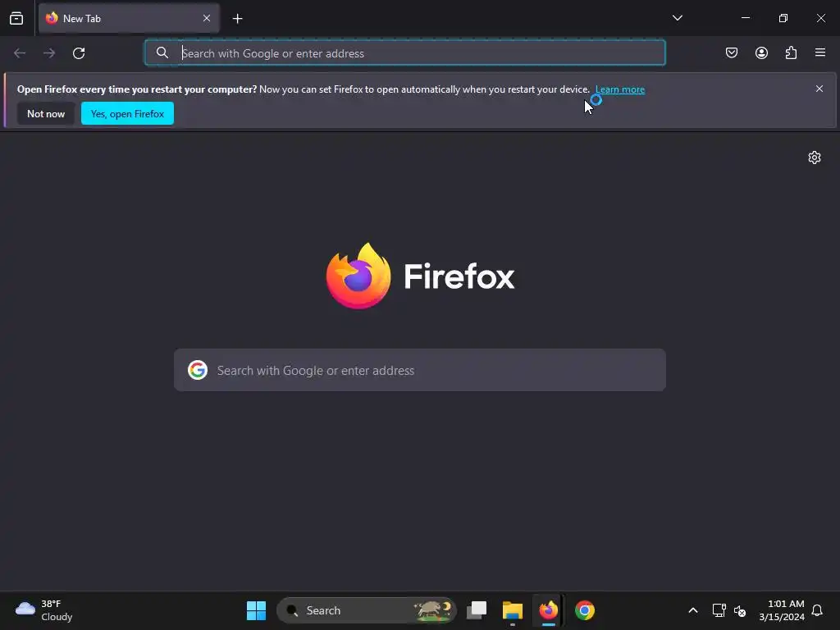Restore down the Firefox window
The height and width of the screenshot is (630, 840).
(x=783, y=18)
